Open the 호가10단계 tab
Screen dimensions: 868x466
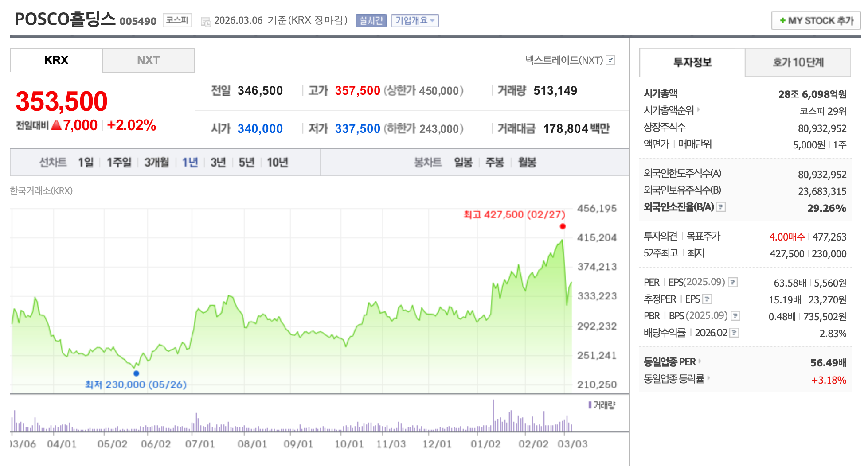point(798,62)
